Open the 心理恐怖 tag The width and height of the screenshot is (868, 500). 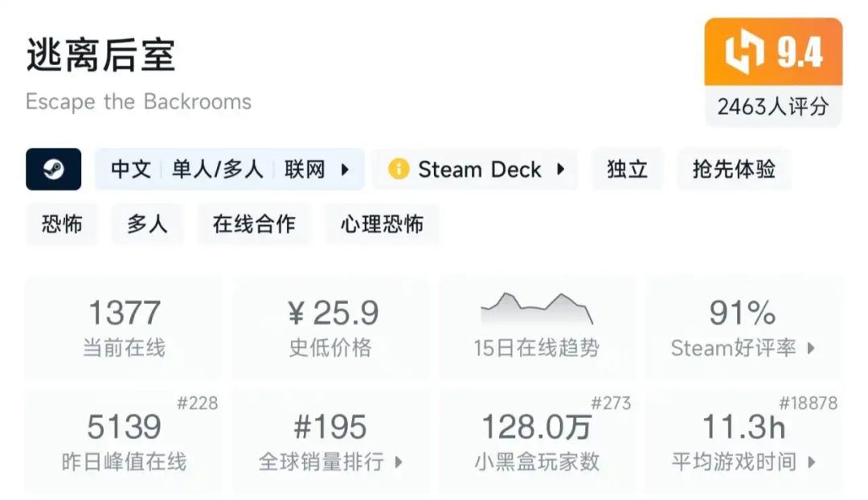382,224
